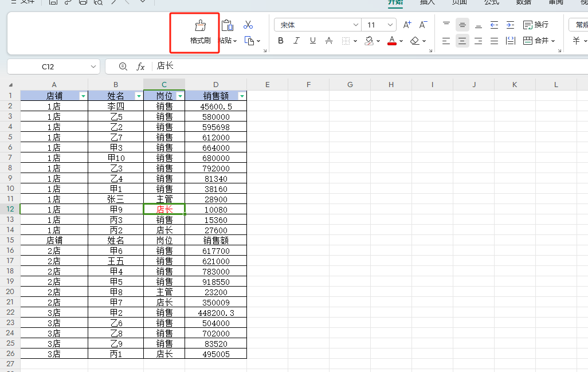The image size is (588, 372).
Task: Open the copy options dropdown arrow
Action: [258, 41]
